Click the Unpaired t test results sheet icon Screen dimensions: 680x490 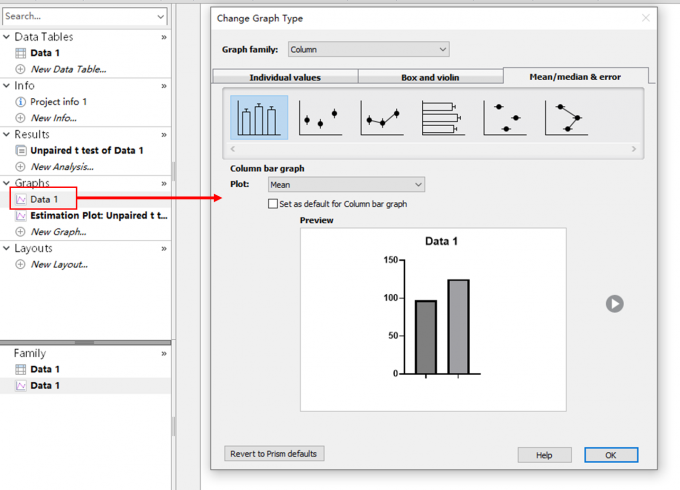pyautogui.click(x=20, y=150)
